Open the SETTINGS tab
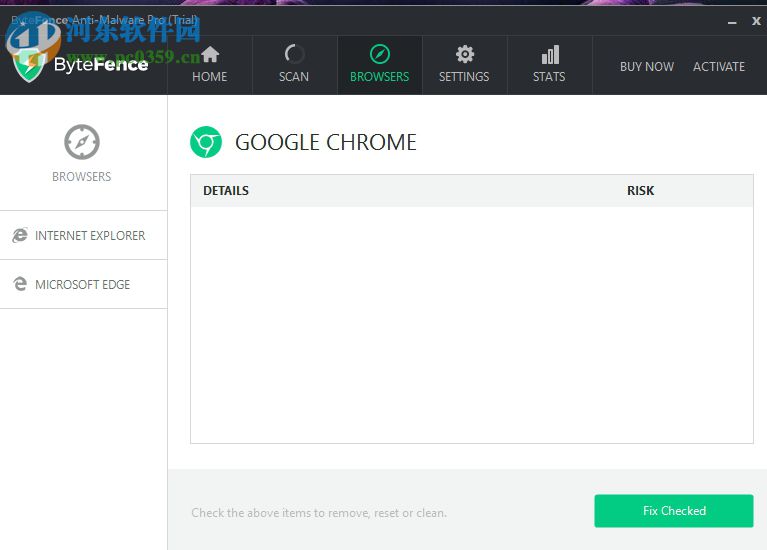 pyautogui.click(x=464, y=65)
